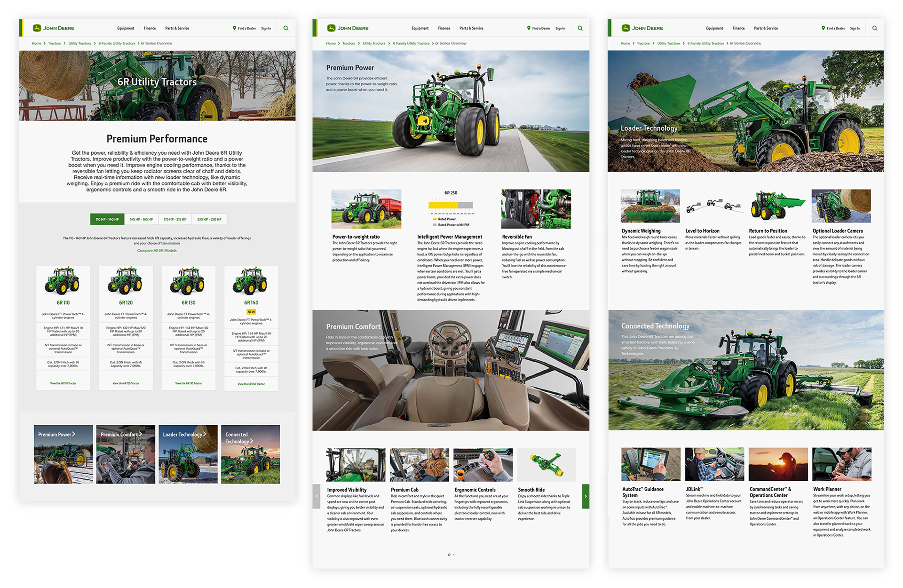Image resolution: width=903 pixels, height=588 pixels.
Task: Click View the 6R 110 Tractor link
Action: tap(63, 383)
